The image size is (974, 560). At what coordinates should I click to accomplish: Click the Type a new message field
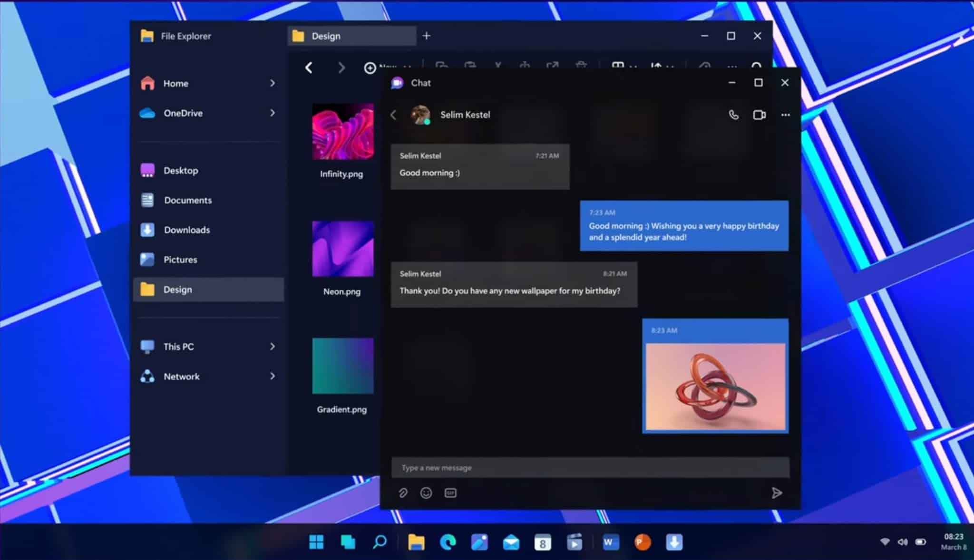click(x=571, y=467)
